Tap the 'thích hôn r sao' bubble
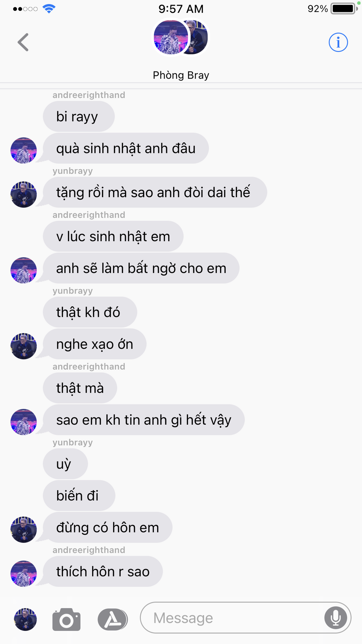Viewport: 362px width, 644px height. pos(103,571)
